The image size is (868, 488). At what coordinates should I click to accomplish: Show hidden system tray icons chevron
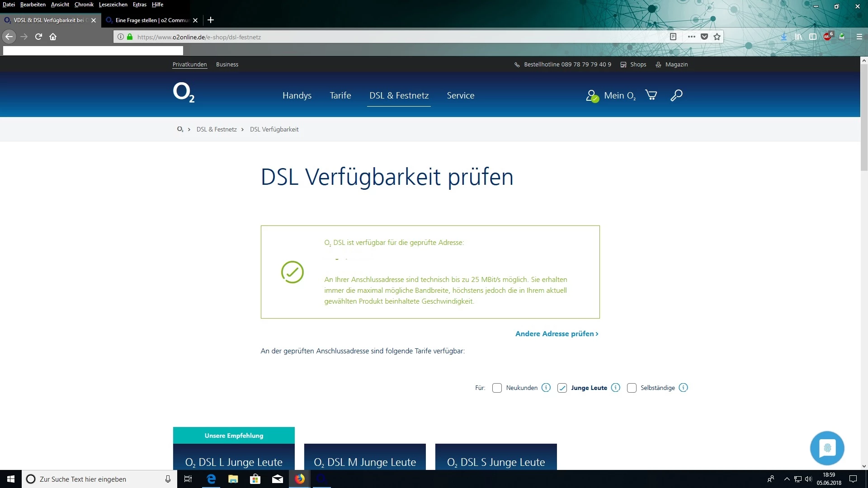(x=787, y=479)
